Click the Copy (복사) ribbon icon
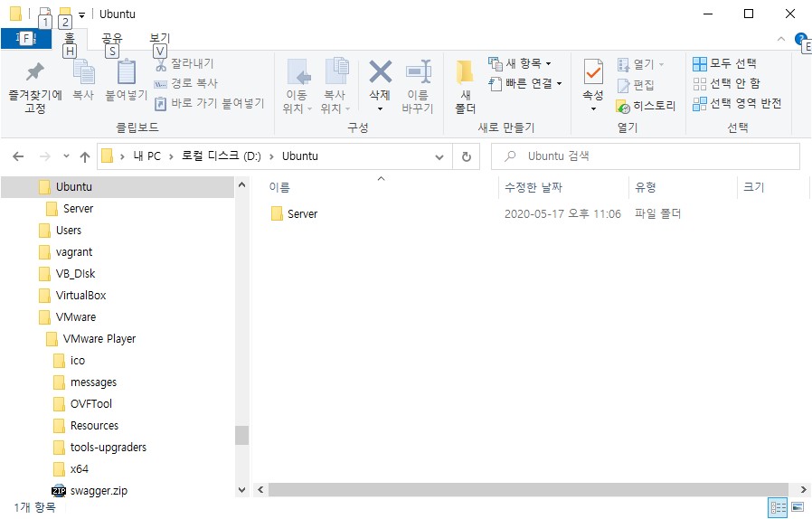The height and width of the screenshot is (519, 812). point(83,72)
